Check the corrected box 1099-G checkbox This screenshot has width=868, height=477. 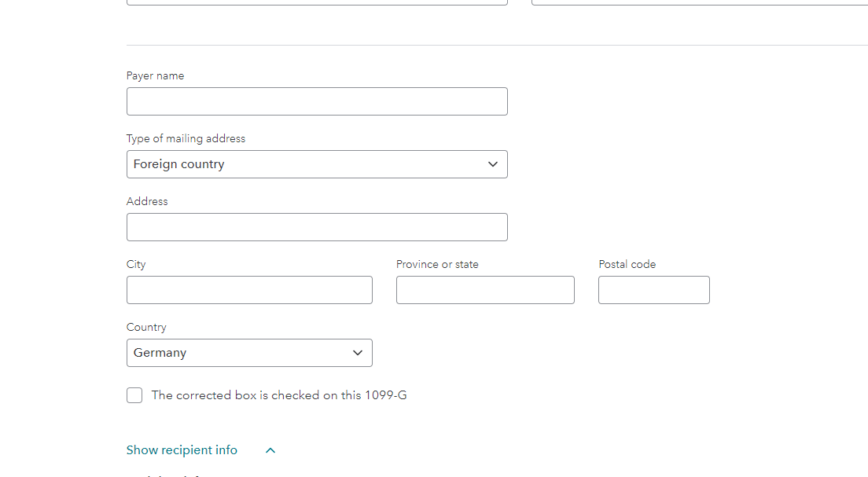pos(134,395)
